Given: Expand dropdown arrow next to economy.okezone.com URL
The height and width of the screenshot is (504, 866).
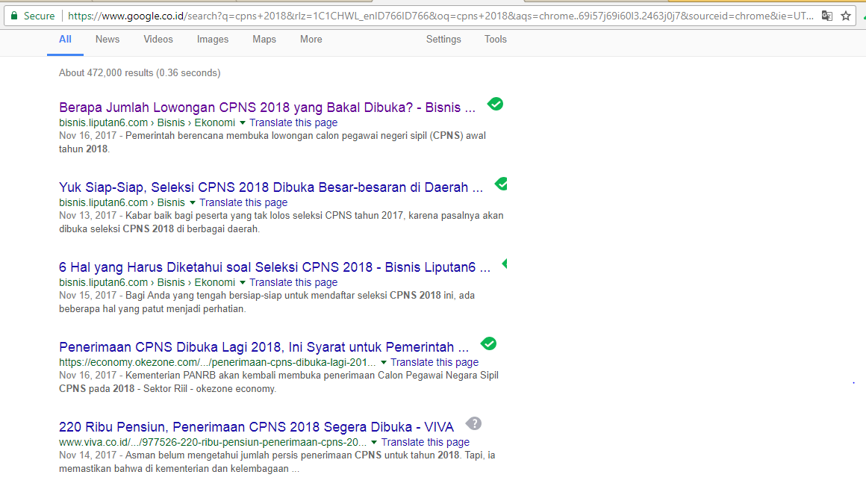Looking at the screenshot, I should click(383, 363).
